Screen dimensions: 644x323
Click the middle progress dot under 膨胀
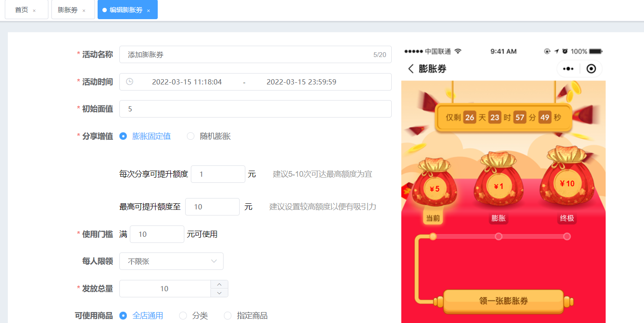tap(498, 236)
